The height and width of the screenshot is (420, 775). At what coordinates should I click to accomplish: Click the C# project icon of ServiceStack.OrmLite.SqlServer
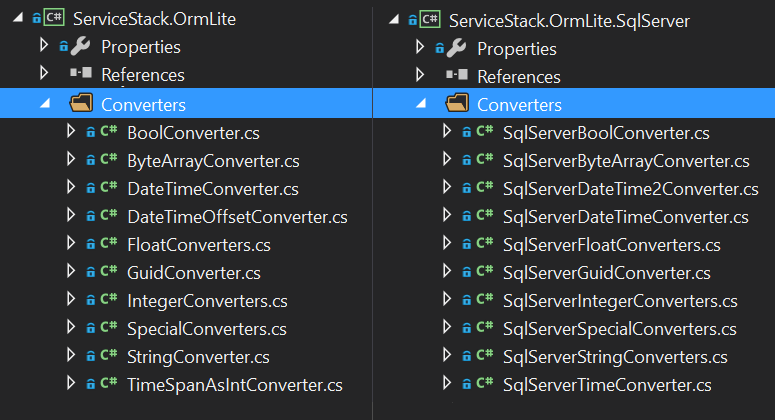(430, 20)
